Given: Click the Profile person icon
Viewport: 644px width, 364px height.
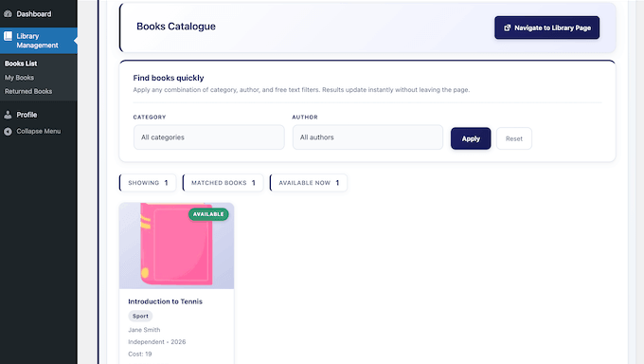Looking at the screenshot, I should 8,115.
